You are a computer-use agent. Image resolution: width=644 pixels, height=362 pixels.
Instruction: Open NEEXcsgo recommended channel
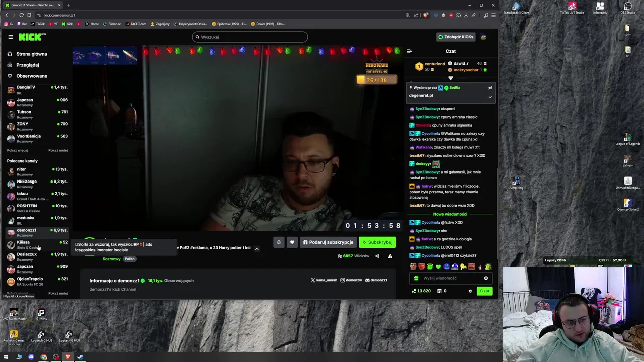coord(37,184)
